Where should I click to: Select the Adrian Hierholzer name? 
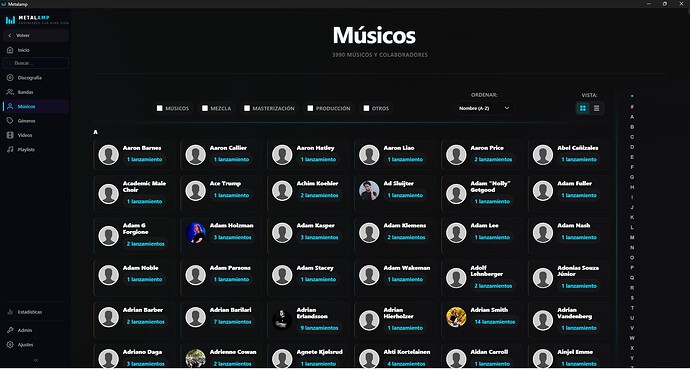click(398, 313)
